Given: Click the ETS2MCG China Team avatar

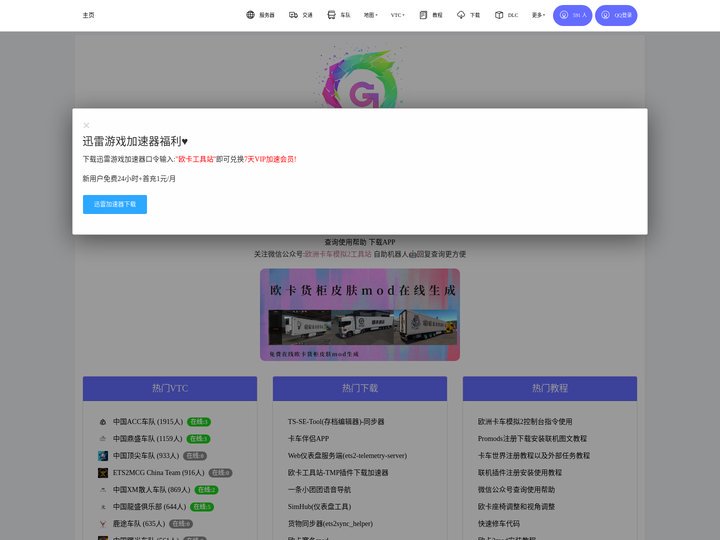Looking at the screenshot, I should [x=103, y=472].
